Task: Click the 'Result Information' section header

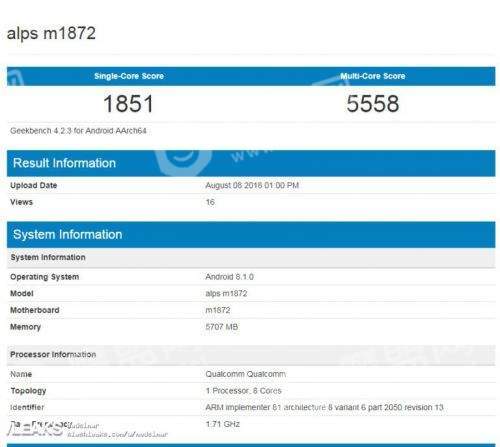Action: click(251, 163)
